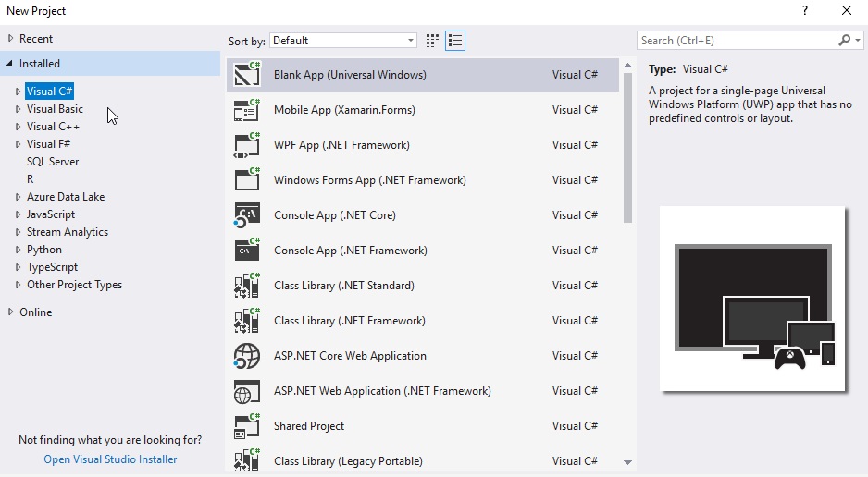Click the scroll up arrow of template list

coord(627,66)
